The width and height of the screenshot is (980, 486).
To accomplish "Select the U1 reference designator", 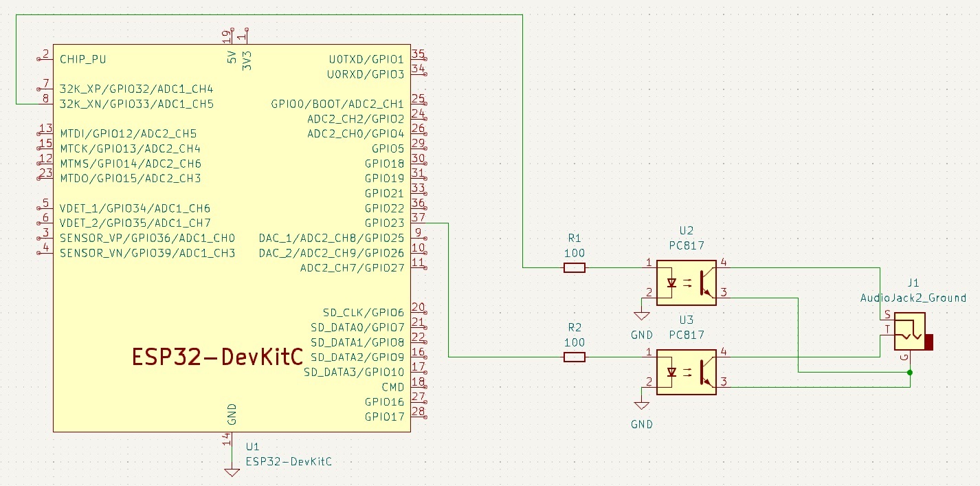I will (252, 447).
